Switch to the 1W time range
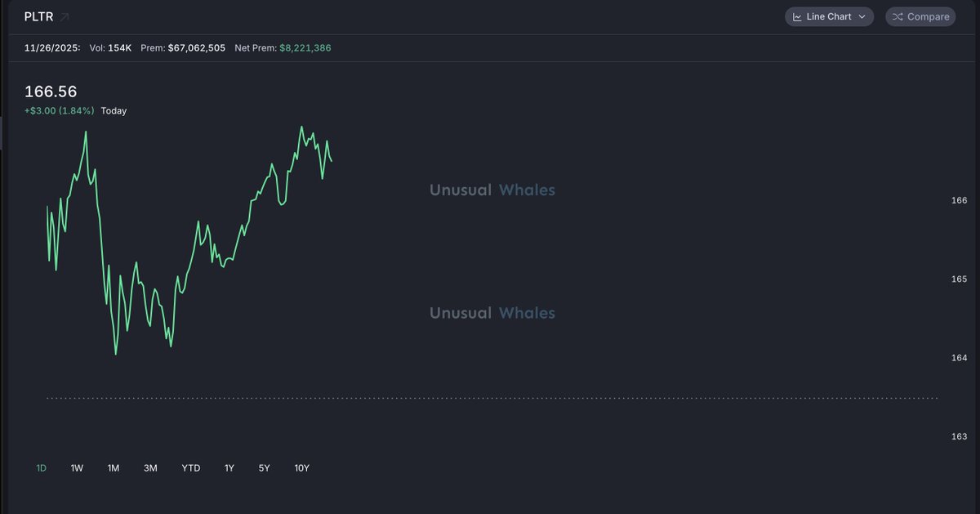 coord(77,468)
